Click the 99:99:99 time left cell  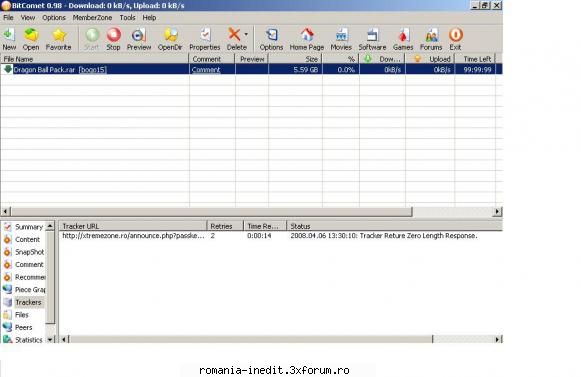tap(478, 69)
